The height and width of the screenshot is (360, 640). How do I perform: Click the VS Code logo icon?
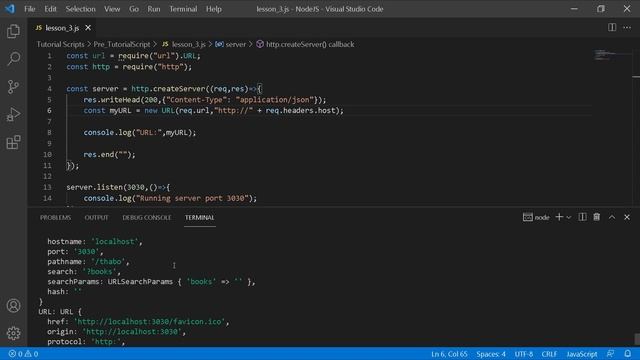click(10, 9)
